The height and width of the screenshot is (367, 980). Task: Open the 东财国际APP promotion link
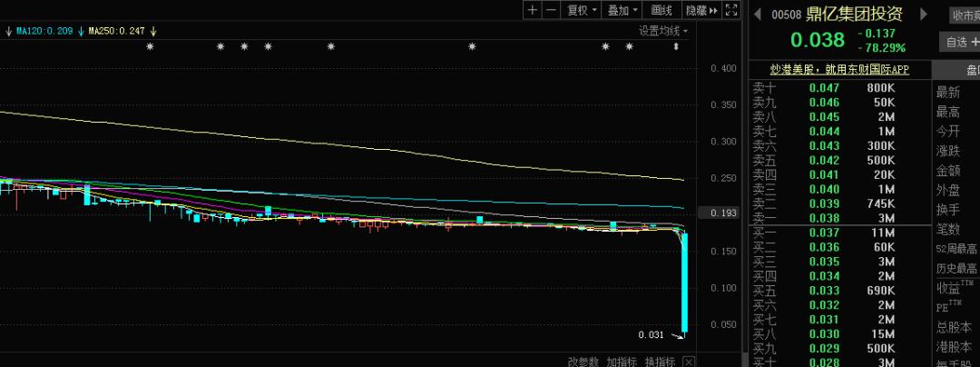point(838,69)
